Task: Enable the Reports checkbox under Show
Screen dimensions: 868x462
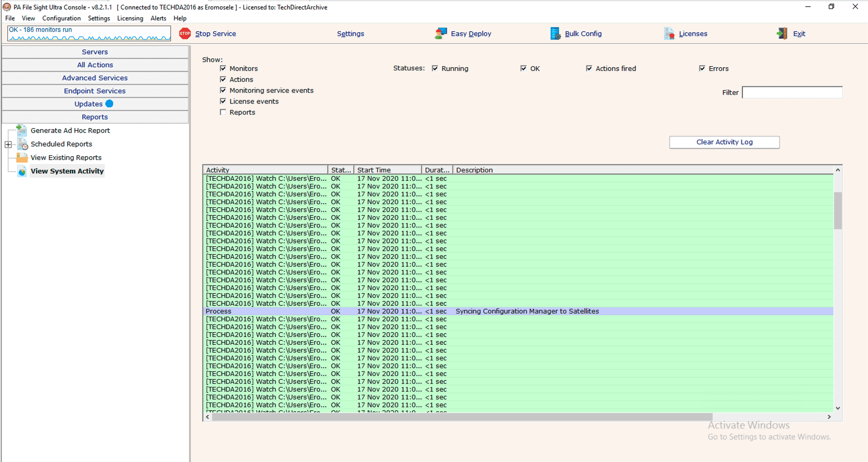Action: point(223,112)
